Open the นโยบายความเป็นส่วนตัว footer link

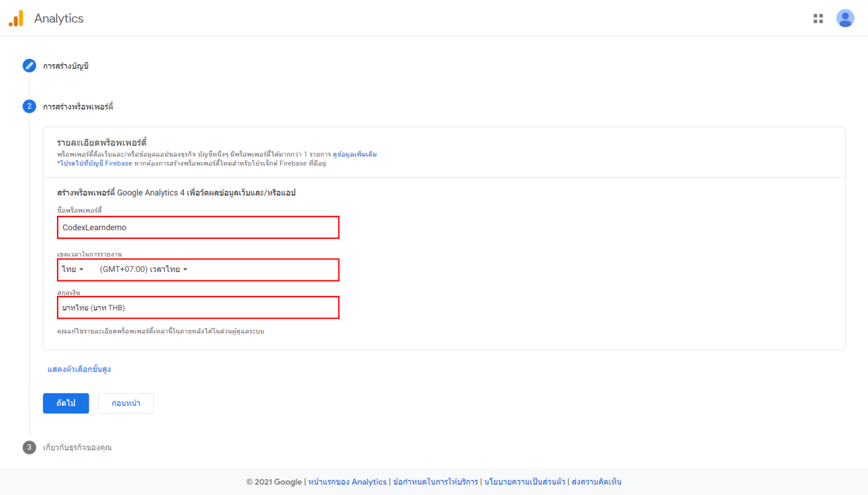pyautogui.click(x=525, y=482)
